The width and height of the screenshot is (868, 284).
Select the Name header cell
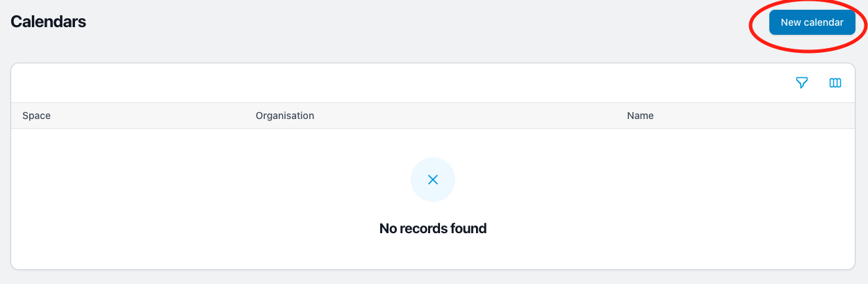pyautogui.click(x=735, y=116)
